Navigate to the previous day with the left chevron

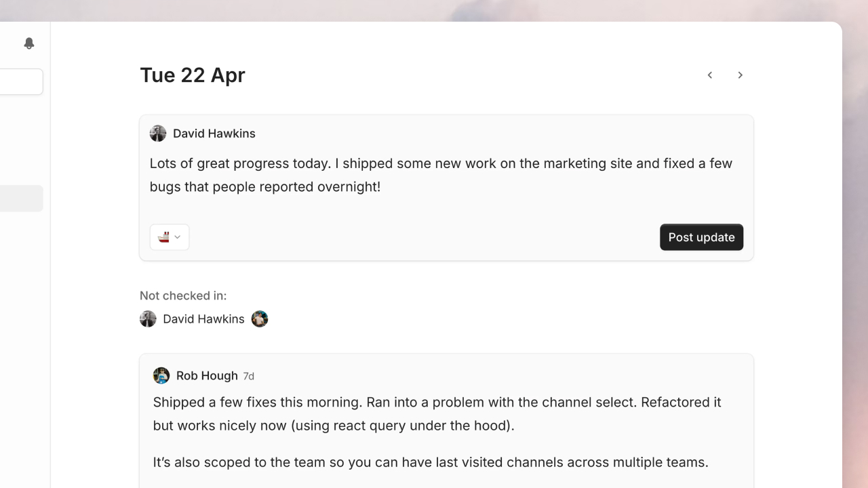pyautogui.click(x=709, y=75)
